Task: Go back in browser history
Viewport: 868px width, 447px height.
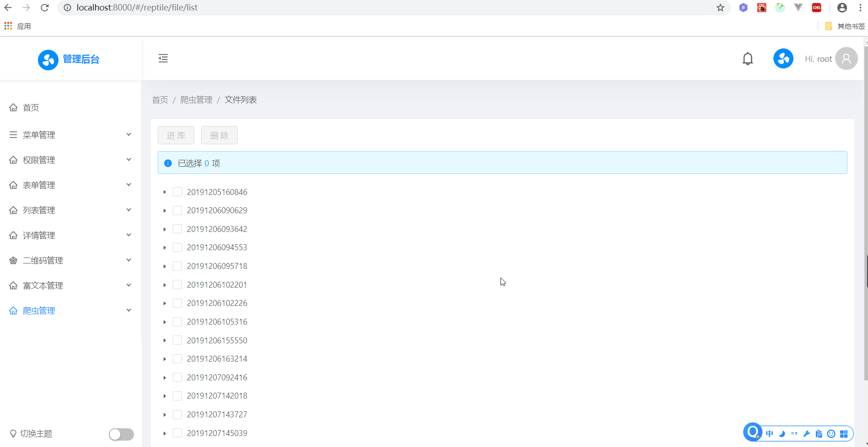Action: [8, 8]
